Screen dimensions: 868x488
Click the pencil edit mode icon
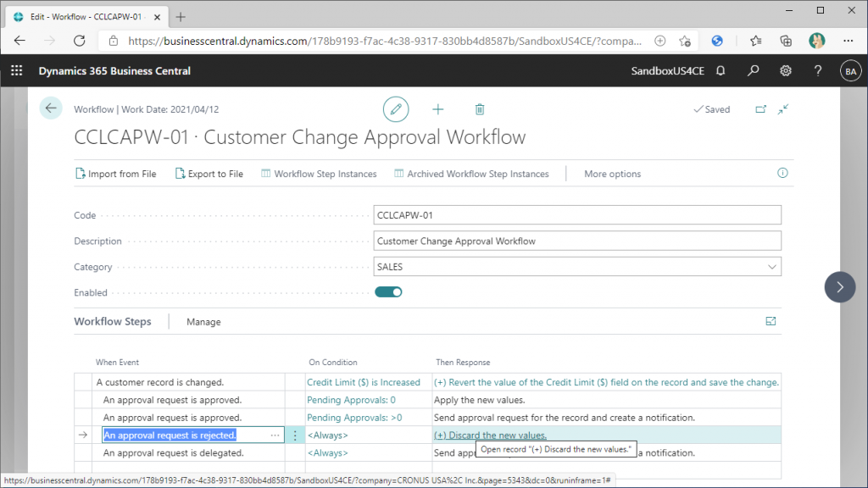click(x=396, y=109)
